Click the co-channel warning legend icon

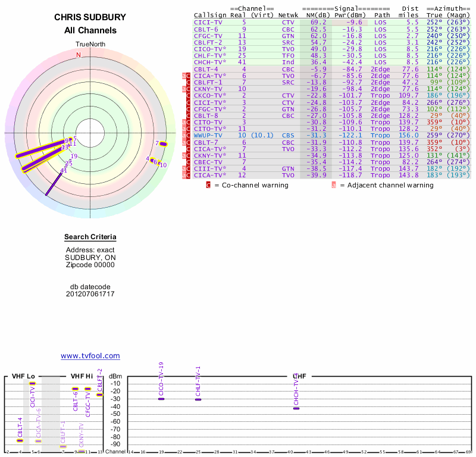point(208,185)
